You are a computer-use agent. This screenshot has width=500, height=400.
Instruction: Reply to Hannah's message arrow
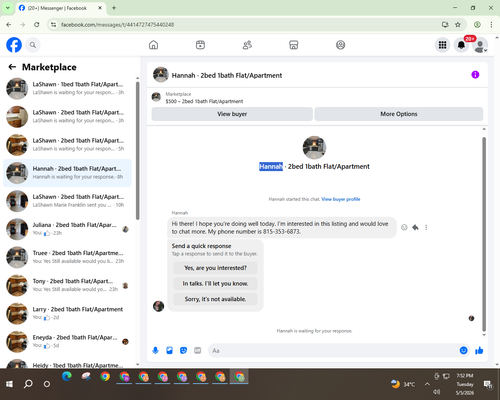(415, 227)
